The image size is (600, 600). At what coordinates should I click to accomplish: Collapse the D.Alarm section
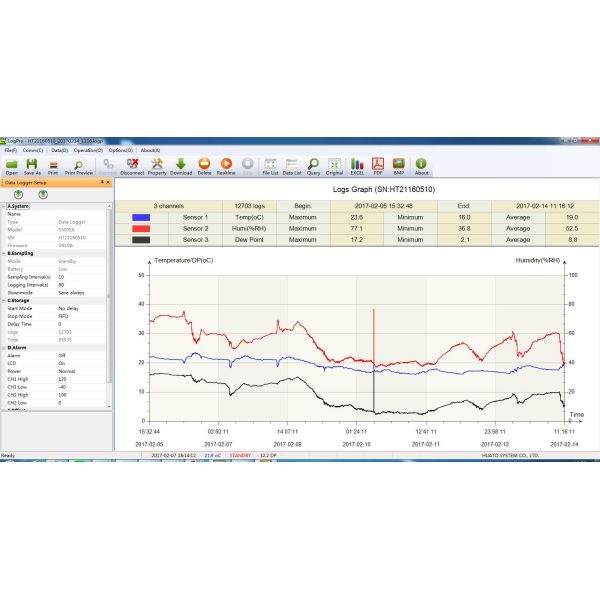coord(4,347)
